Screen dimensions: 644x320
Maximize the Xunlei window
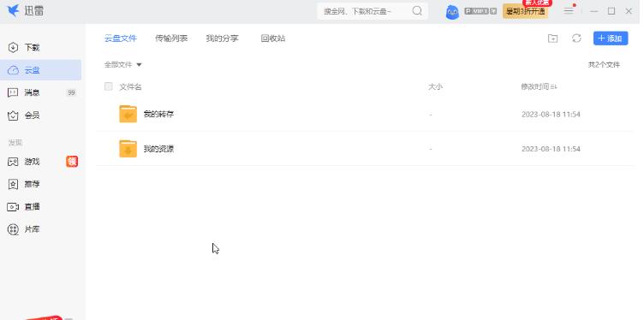611,11
